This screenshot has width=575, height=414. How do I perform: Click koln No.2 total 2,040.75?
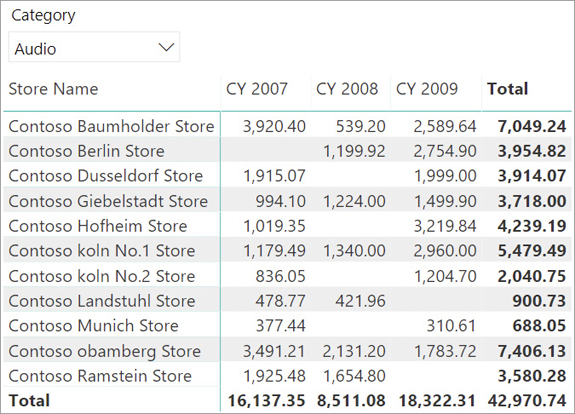[532, 276]
